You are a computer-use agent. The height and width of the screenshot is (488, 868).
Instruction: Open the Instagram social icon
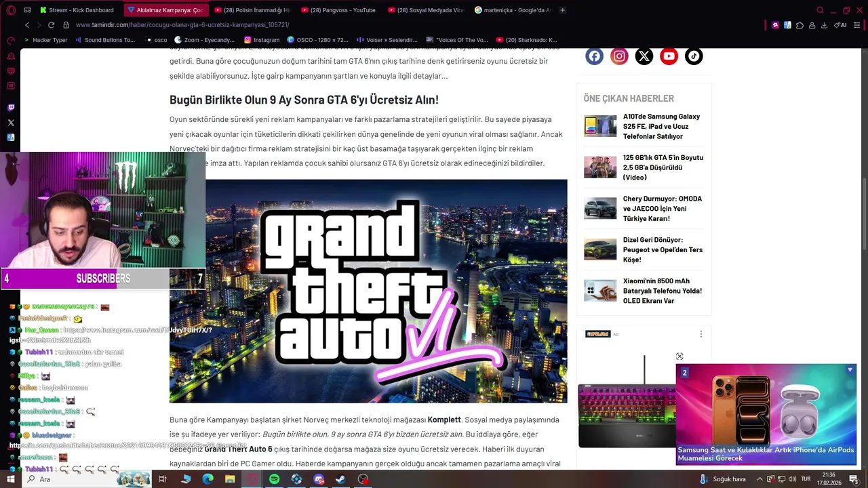tap(619, 56)
